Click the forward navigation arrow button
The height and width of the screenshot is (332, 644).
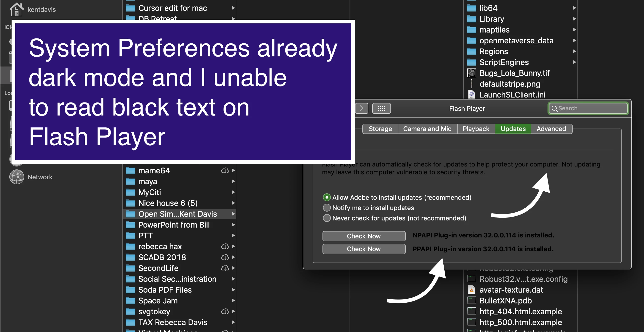click(x=361, y=108)
